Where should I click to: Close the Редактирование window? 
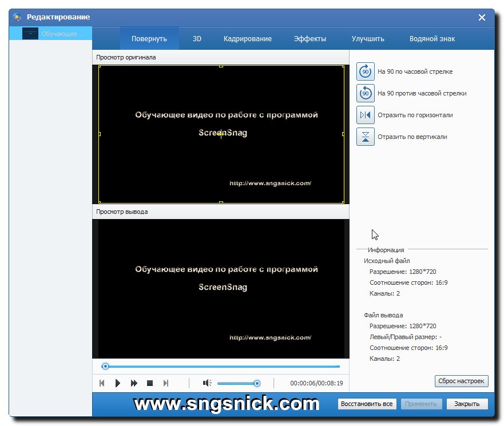(482, 17)
